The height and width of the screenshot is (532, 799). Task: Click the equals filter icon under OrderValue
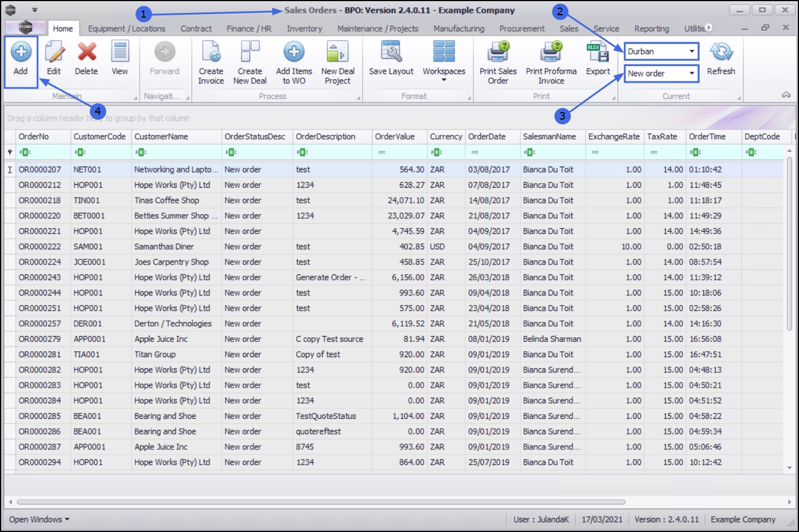click(x=381, y=153)
